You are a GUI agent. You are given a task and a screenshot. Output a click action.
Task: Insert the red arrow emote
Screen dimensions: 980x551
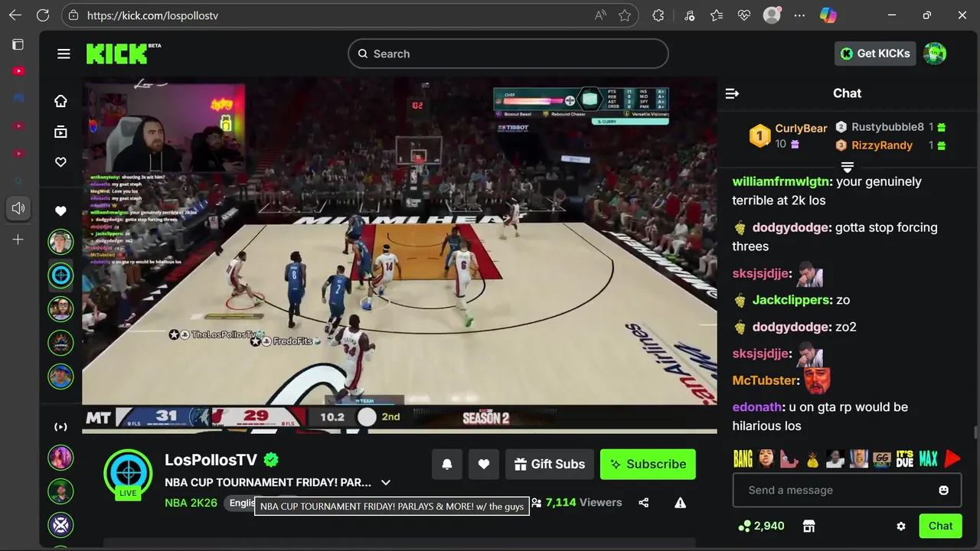(952, 458)
